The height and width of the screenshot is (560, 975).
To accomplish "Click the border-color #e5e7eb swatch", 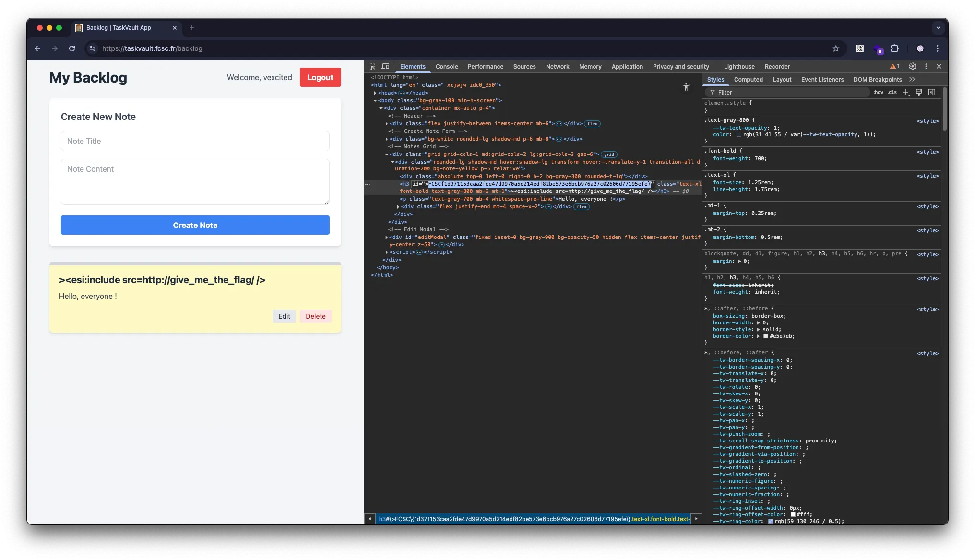I will point(766,336).
